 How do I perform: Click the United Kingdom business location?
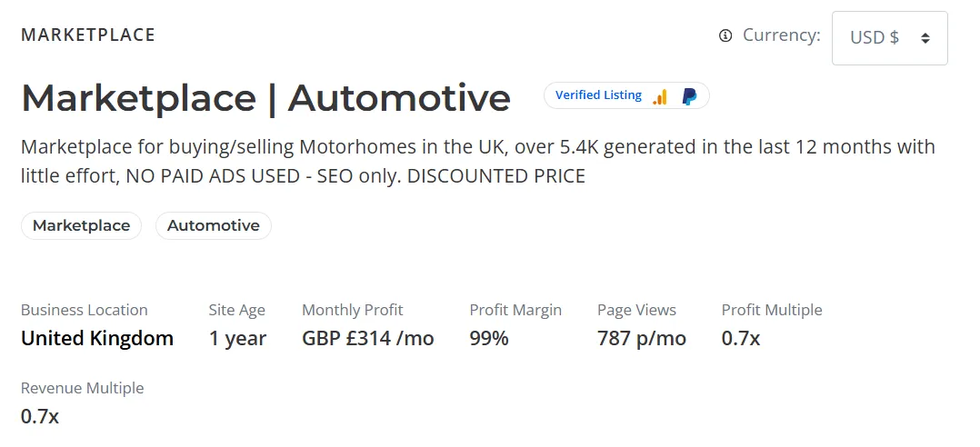coord(97,339)
